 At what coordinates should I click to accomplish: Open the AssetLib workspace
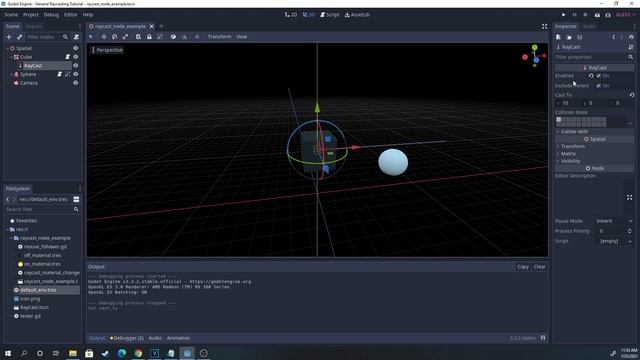tap(357, 15)
